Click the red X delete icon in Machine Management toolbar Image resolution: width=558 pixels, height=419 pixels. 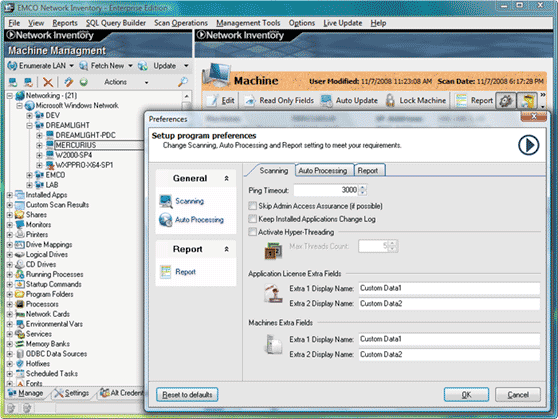[x=48, y=82]
